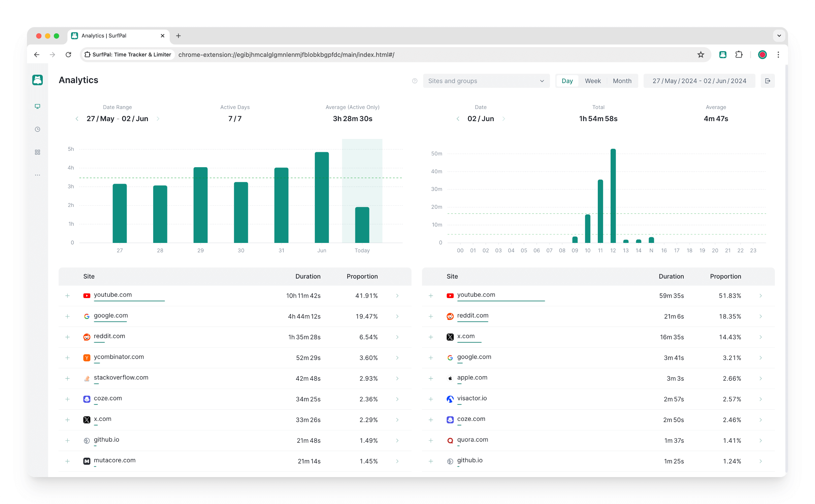Expand coze.com 34m 25s row chevron
Screen dimensions: 815x504
pyautogui.click(x=397, y=399)
